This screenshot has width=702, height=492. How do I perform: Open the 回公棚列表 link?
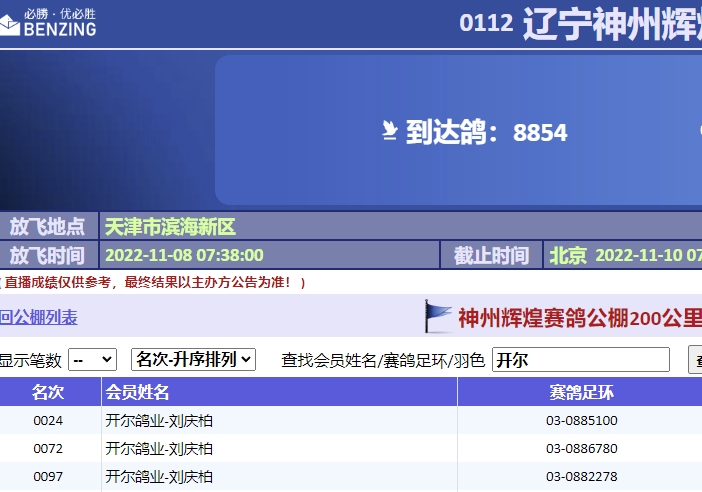[38, 318]
